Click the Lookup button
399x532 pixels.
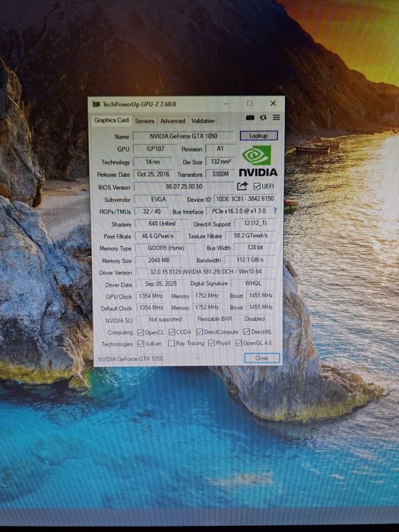258,136
